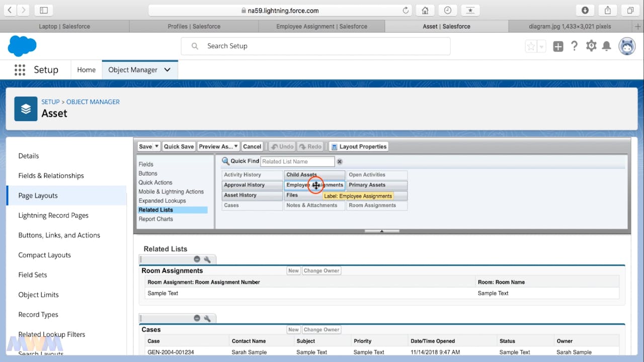
Task: Show all tabs icon in Safari
Action: point(630,10)
